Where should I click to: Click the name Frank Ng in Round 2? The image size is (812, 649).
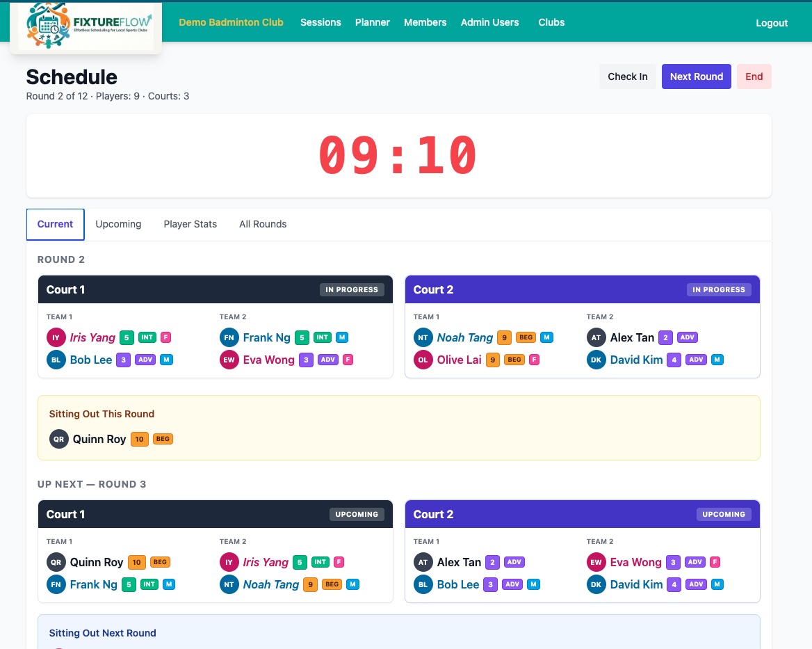click(x=267, y=337)
